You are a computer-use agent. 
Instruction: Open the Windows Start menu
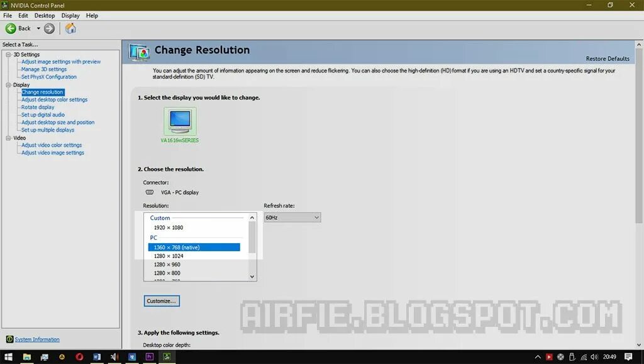8,357
